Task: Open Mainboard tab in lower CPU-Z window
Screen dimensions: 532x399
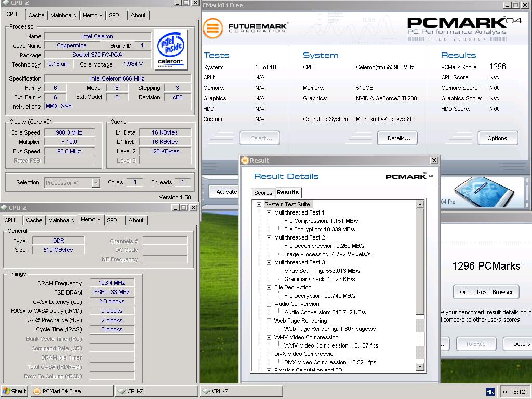Action: (x=61, y=220)
